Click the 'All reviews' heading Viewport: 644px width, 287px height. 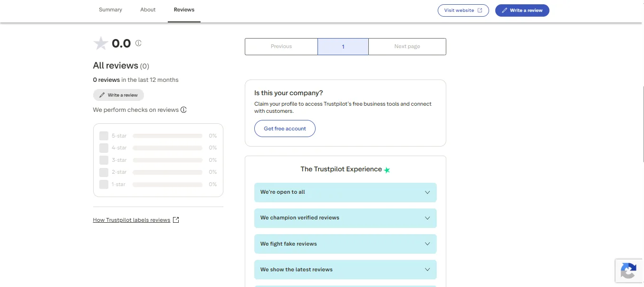click(x=115, y=66)
